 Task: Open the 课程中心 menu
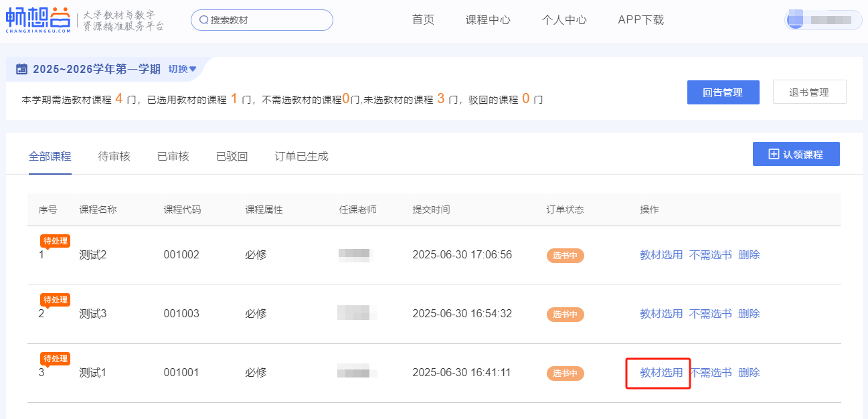click(488, 20)
